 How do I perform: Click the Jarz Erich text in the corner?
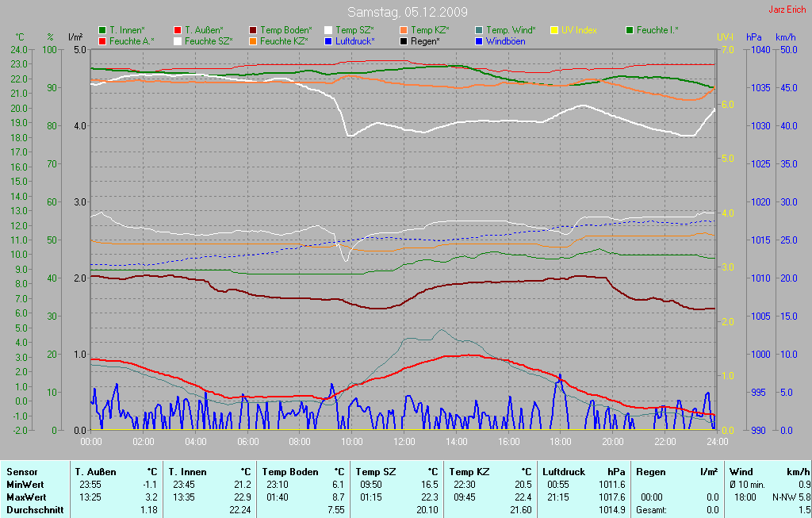tap(787, 10)
